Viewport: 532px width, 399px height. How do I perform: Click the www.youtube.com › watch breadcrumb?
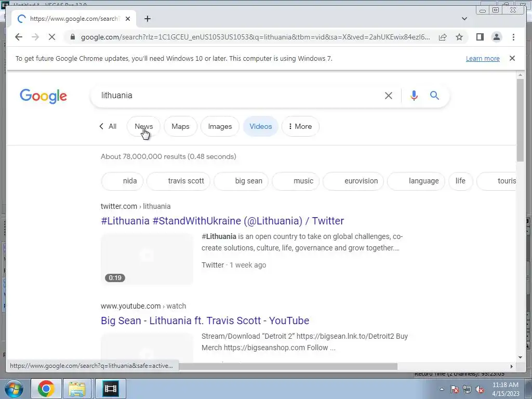point(143,306)
